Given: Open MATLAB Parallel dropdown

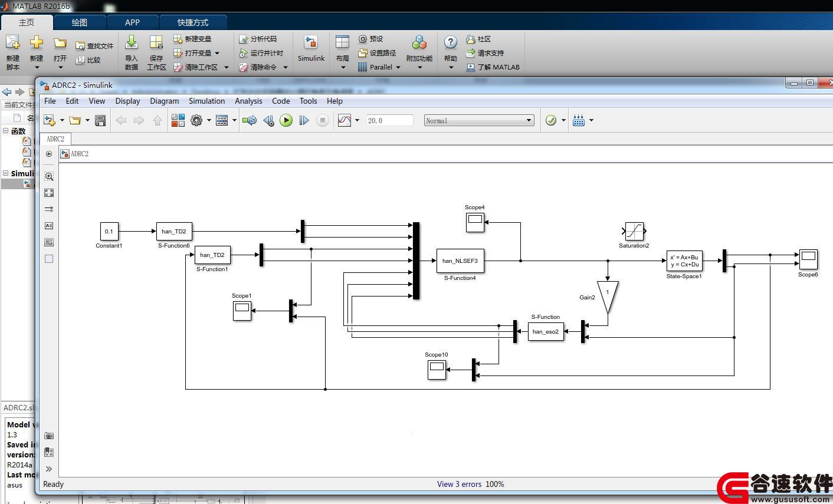Looking at the screenshot, I should 379,67.
